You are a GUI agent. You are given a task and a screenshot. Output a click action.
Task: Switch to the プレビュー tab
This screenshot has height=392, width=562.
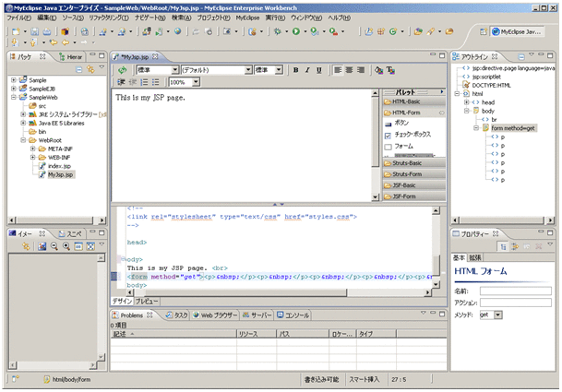[147, 302]
